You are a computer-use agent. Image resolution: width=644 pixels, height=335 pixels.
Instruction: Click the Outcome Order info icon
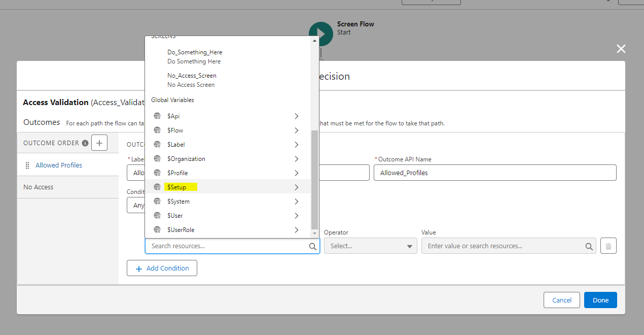coord(85,143)
